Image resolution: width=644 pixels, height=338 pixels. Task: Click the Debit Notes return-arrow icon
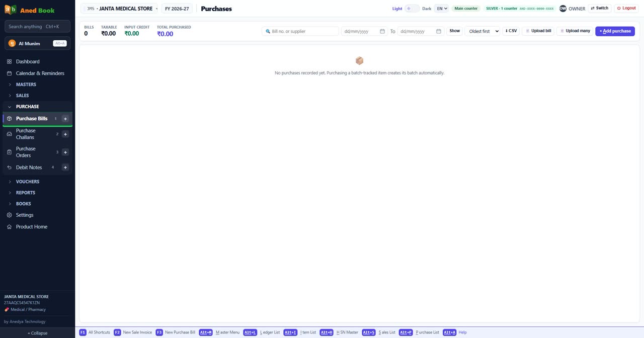(9, 167)
